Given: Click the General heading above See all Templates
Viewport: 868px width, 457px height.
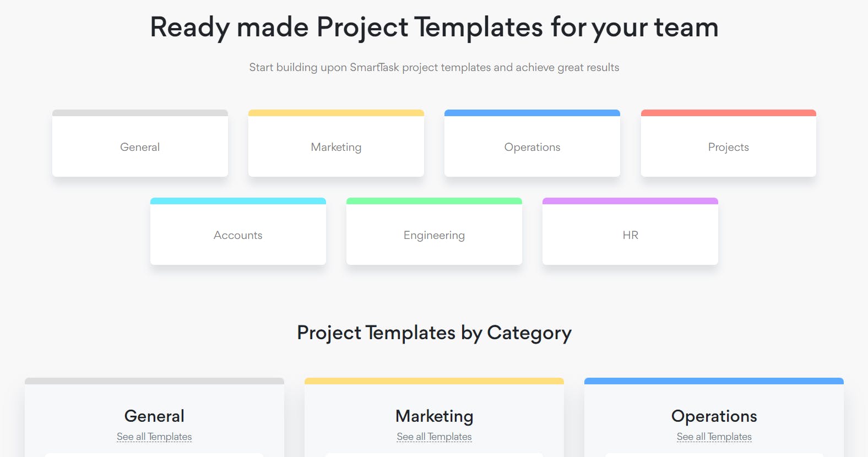Looking at the screenshot, I should click(154, 416).
